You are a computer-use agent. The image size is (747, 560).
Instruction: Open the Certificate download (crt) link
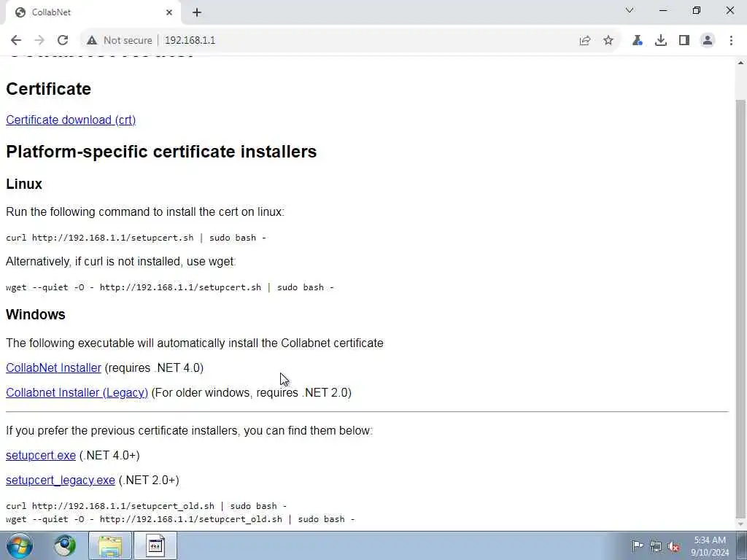pos(71,120)
